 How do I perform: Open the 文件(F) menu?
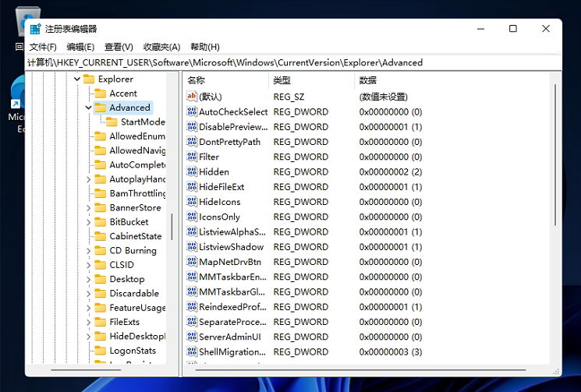pyautogui.click(x=43, y=47)
